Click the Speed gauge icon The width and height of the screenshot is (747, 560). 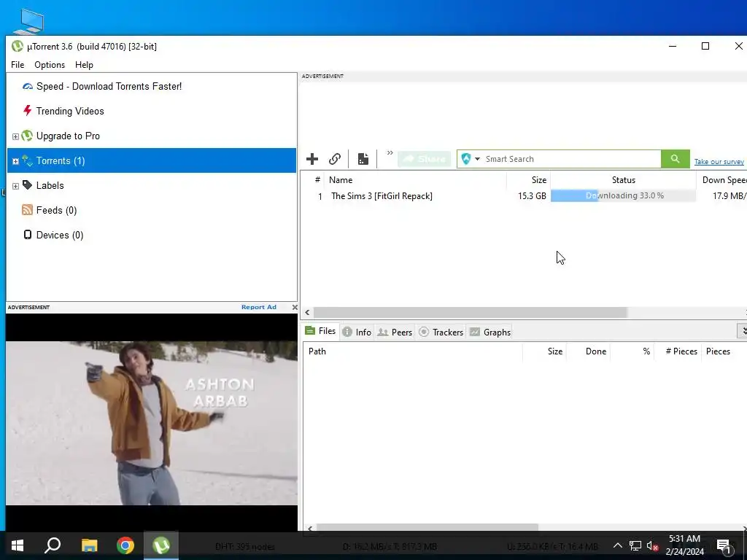point(28,86)
